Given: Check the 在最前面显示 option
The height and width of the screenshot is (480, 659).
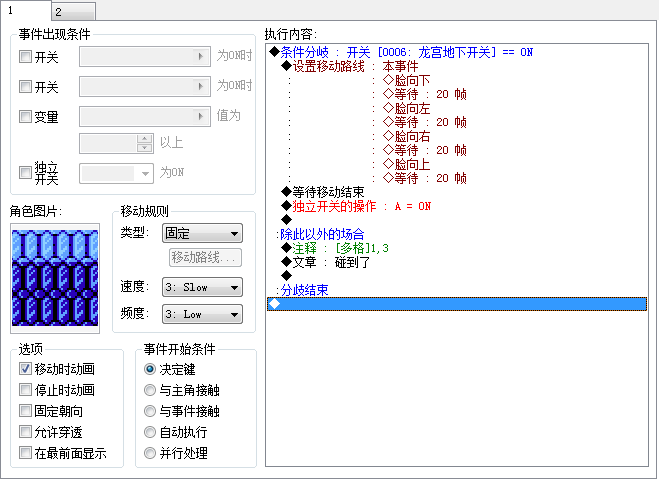Looking at the screenshot, I should click(25, 453).
